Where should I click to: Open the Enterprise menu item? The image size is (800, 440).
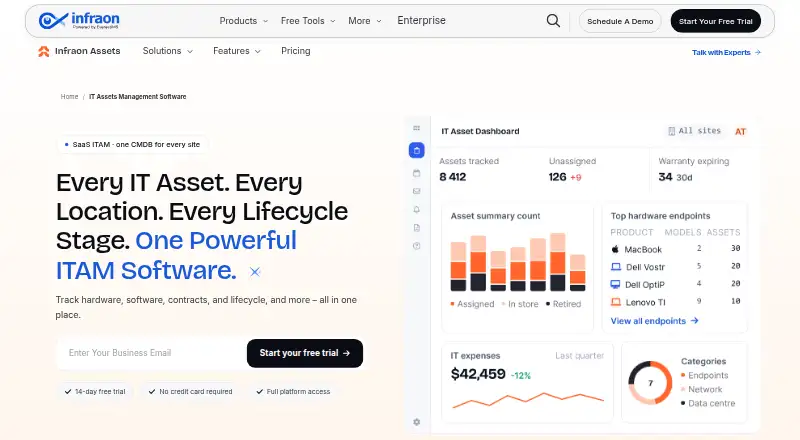(x=421, y=20)
